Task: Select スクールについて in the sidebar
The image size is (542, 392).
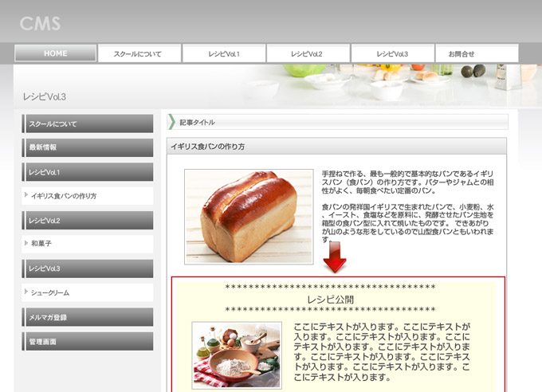Action: [x=87, y=124]
